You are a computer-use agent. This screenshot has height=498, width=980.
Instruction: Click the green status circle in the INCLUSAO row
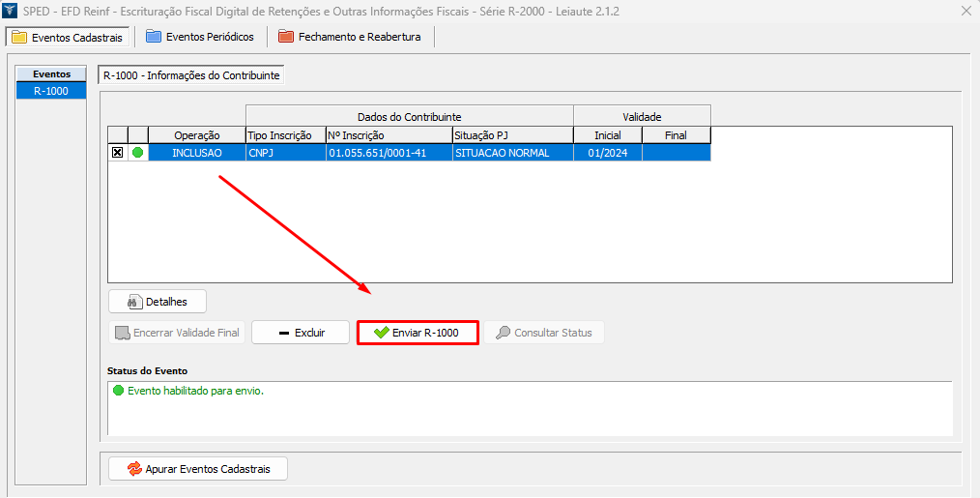coord(137,153)
